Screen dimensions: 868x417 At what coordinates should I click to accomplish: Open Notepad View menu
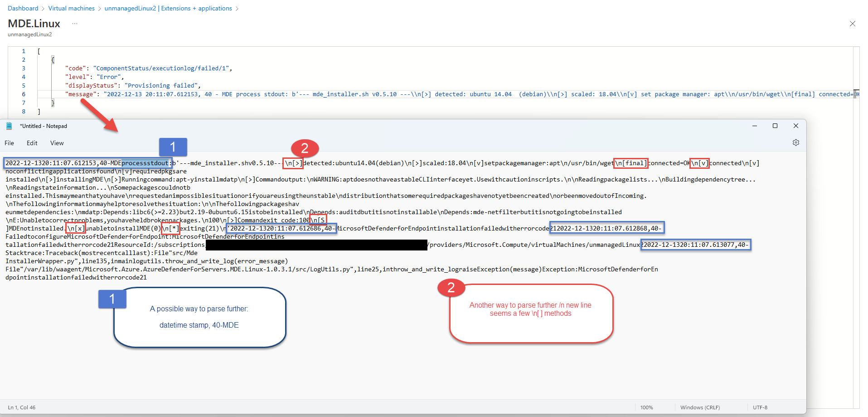pos(57,143)
